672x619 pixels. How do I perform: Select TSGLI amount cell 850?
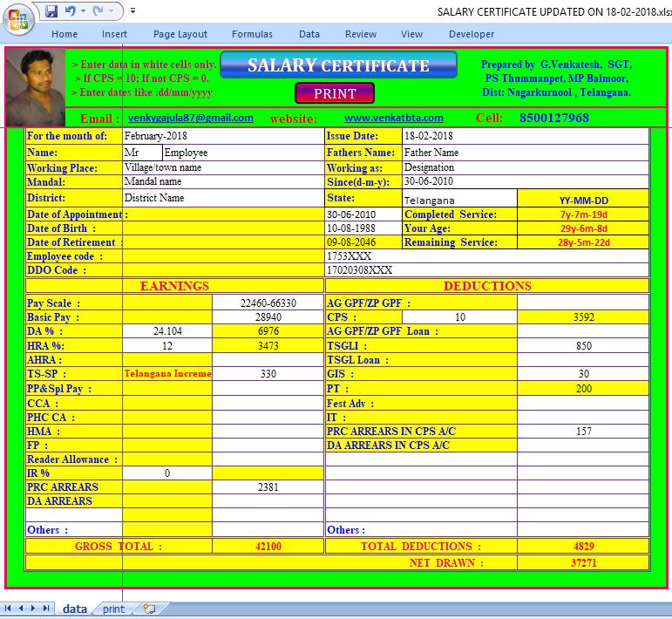(583, 345)
